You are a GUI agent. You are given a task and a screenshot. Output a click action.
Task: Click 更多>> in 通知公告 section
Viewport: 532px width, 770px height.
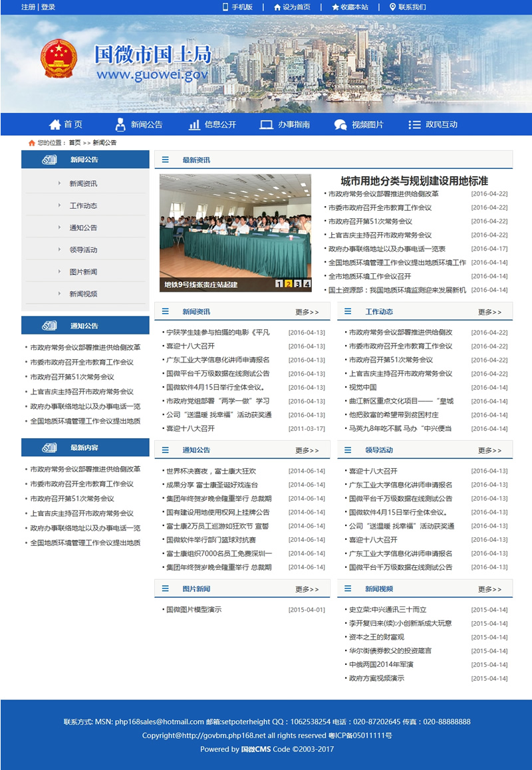(307, 451)
